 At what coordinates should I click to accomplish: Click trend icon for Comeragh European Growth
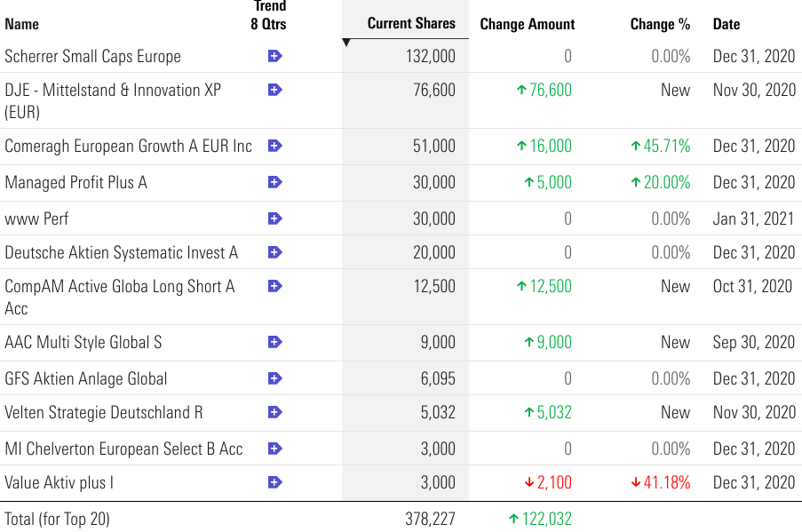pos(274,146)
